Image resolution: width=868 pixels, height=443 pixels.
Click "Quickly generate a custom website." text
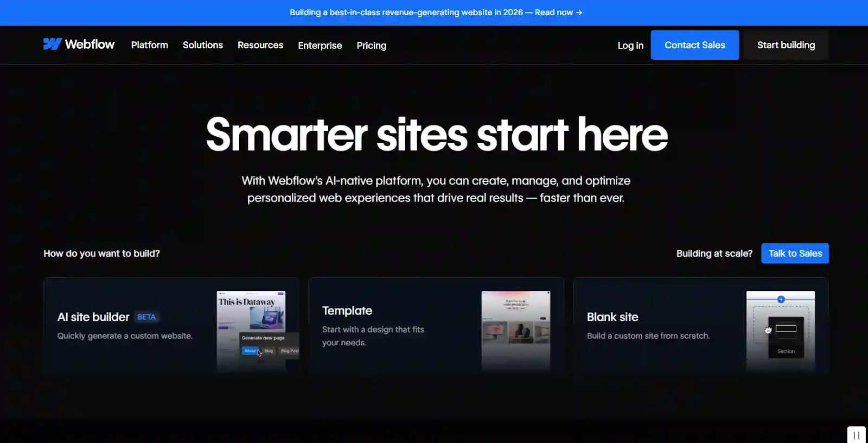tap(125, 336)
